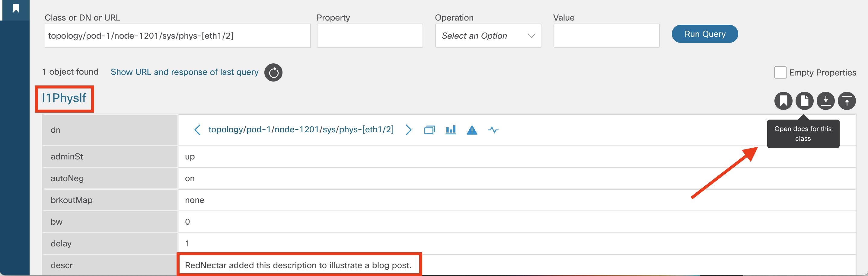Image resolution: width=868 pixels, height=276 pixels.
Task: Click the dn topology path link
Action: [301, 130]
